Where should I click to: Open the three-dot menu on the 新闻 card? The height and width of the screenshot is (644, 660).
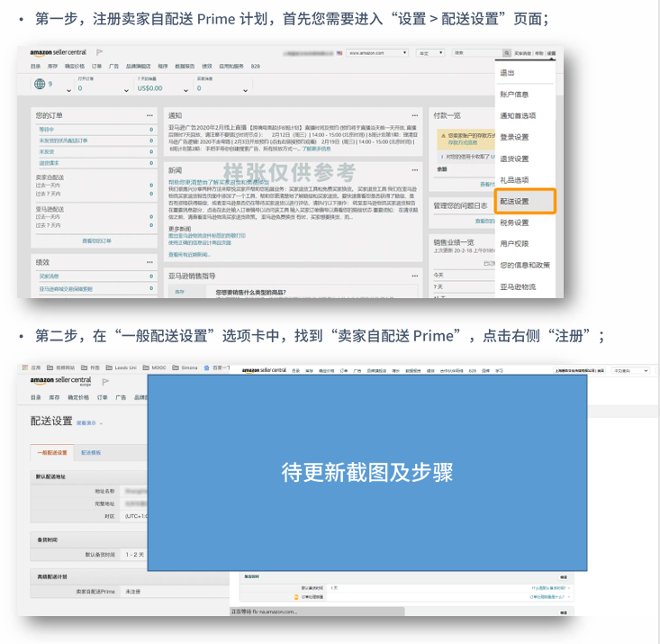(x=414, y=170)
